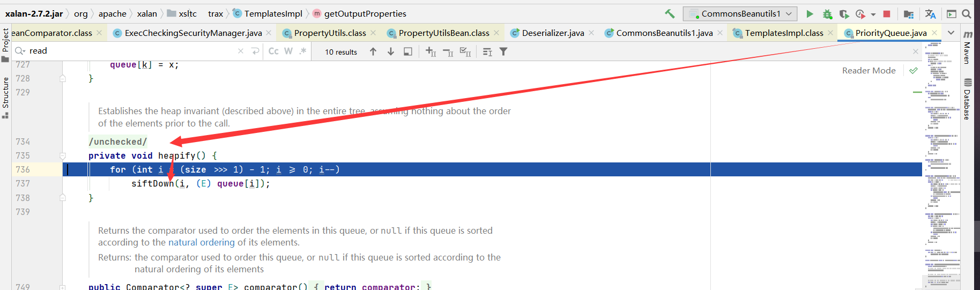980x290 pixels.
Task: Click line number 736 in gutter
Action: click(x=23, y=170)
